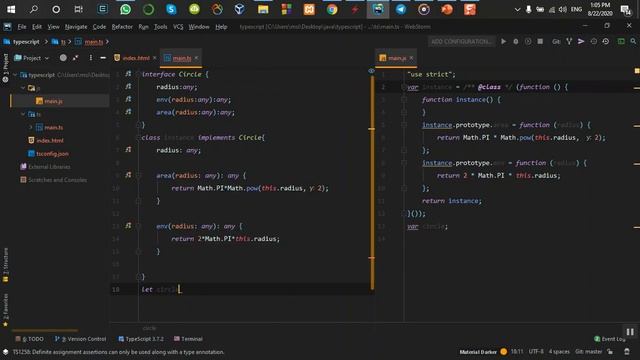
Task: Open the Add Configuration dropdown
Action: point(461,41)
